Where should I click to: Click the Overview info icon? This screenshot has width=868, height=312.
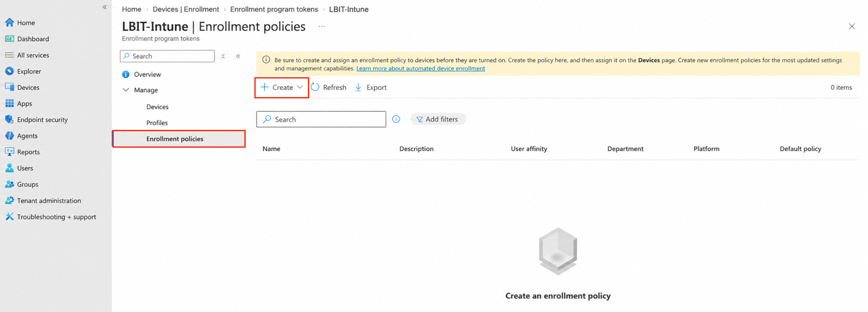pos(126,75)
